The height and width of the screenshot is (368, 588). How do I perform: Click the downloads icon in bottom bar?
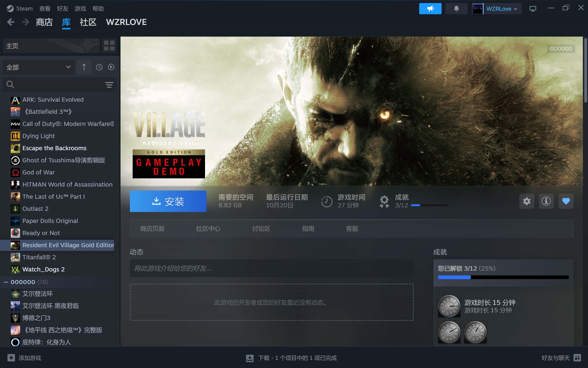click(x=250, y=358)
